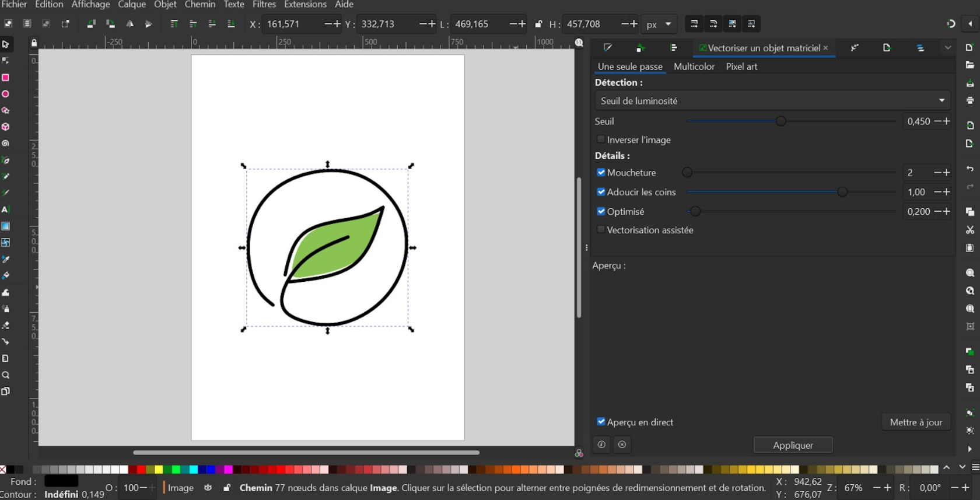Enable Vectorisation assistée checkbox
Viewport: 980px width, 500px height.
pyautogui.click(x=601, y=230)
